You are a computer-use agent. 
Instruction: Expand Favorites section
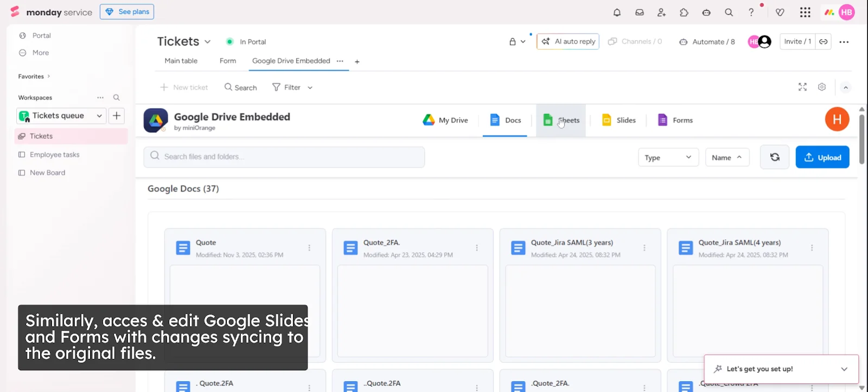pos(34,76)
